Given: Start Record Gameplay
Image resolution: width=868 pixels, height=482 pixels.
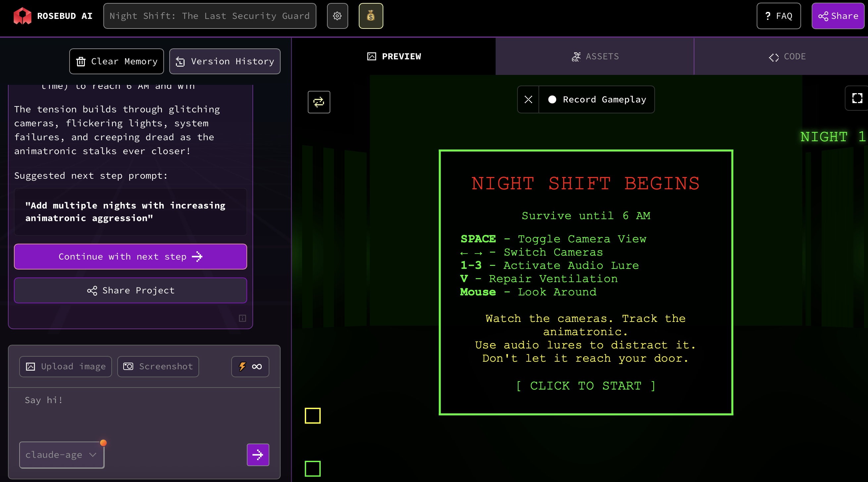Looking at the screenshot, I should point(597,99).
